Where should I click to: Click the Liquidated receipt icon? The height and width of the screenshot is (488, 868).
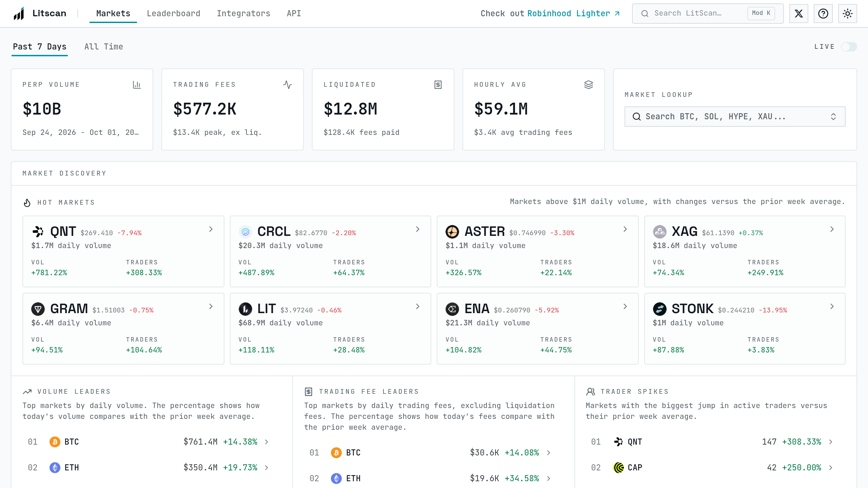[438, 85]
